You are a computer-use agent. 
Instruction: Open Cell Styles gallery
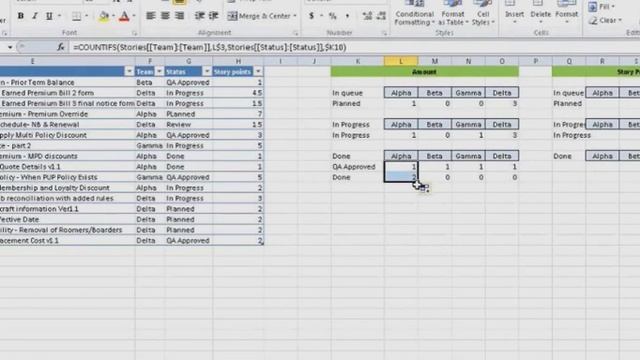483,13
